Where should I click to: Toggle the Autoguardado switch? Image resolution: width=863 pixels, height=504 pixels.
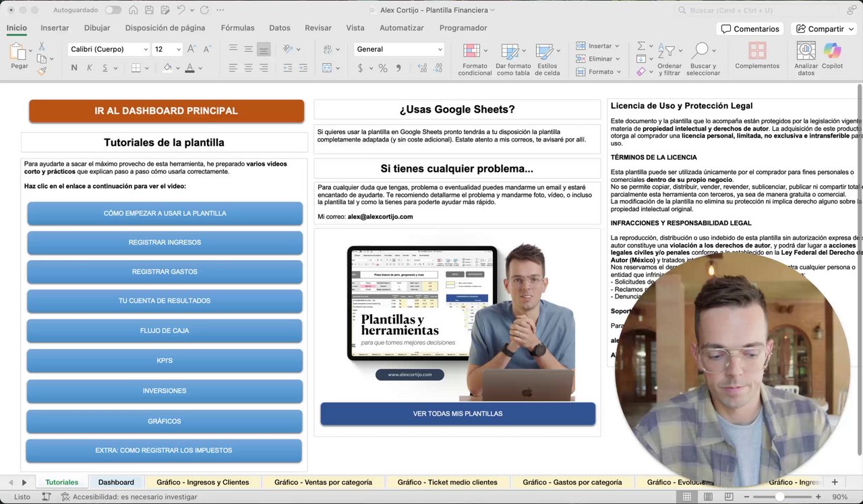(x=113, y=10)
